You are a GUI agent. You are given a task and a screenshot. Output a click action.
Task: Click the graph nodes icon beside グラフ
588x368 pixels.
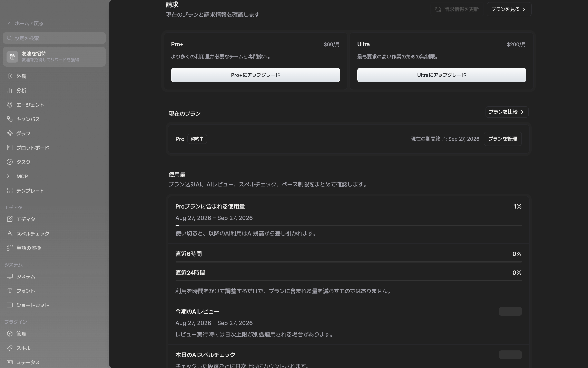pos(10,133)
